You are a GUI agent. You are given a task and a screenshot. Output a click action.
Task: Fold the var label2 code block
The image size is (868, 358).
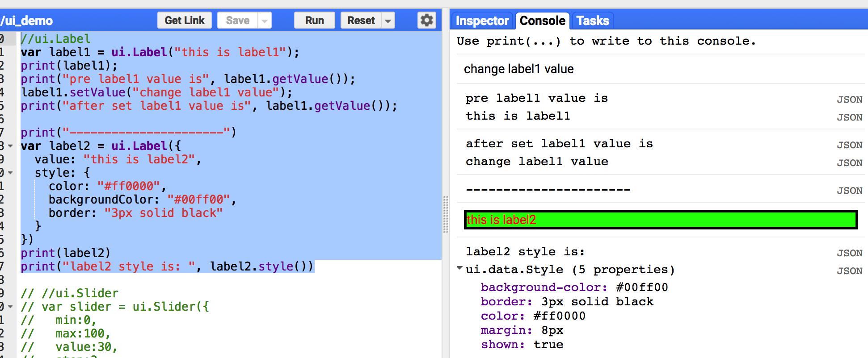coord(10,146)
